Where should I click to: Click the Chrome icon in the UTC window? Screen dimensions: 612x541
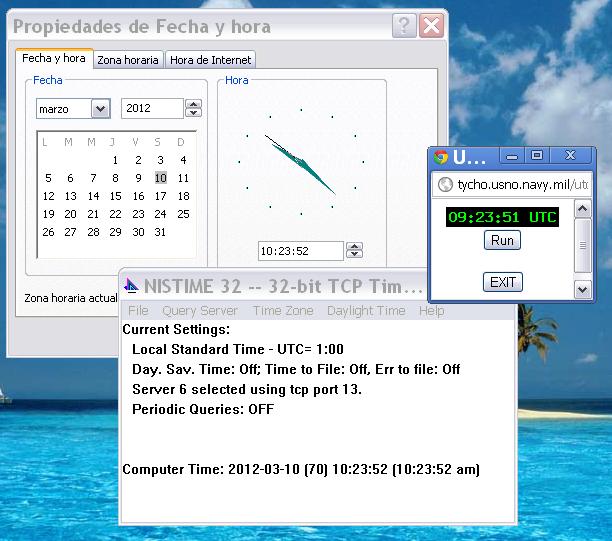coord(441,157)
